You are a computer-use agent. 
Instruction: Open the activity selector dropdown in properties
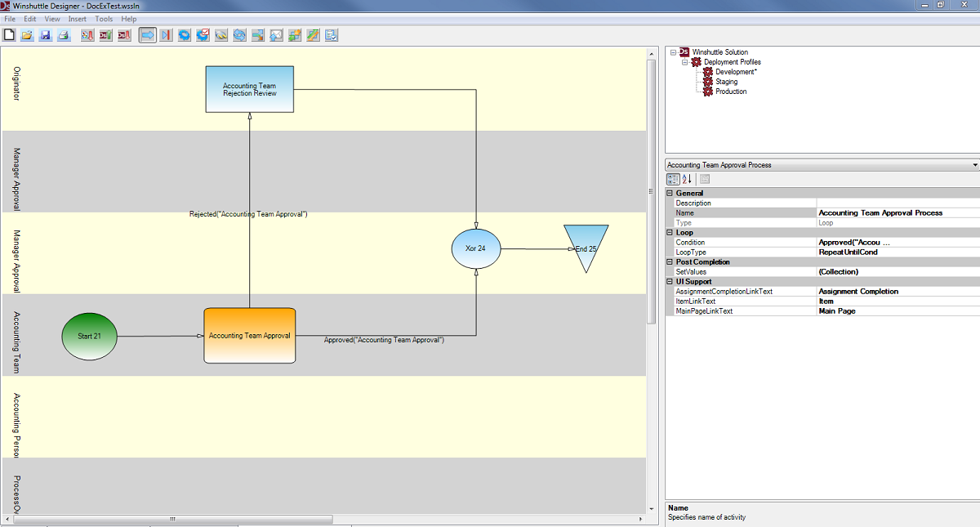point(975,165)
